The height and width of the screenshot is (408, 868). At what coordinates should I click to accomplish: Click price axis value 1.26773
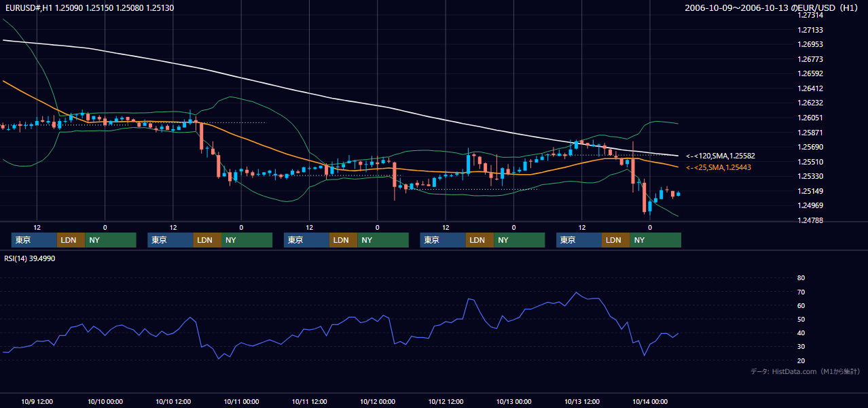tap(810, 59)
